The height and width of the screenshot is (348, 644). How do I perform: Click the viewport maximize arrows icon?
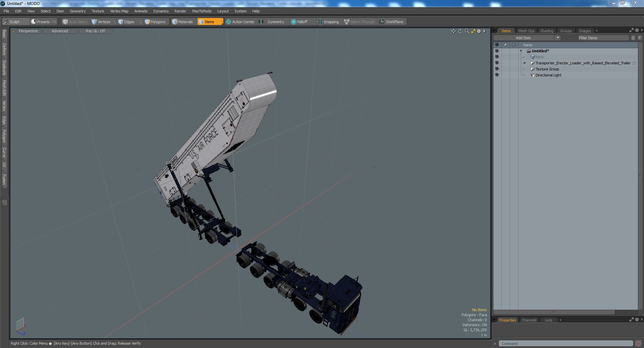[473, 31]
